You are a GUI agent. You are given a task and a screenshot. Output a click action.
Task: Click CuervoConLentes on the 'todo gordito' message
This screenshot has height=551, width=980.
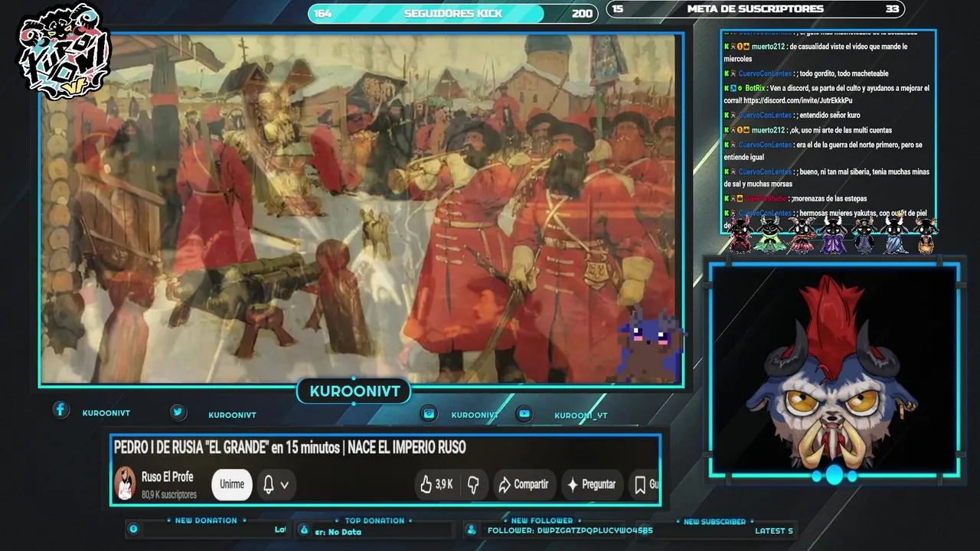pyautogui.click(x=765, y=73)
